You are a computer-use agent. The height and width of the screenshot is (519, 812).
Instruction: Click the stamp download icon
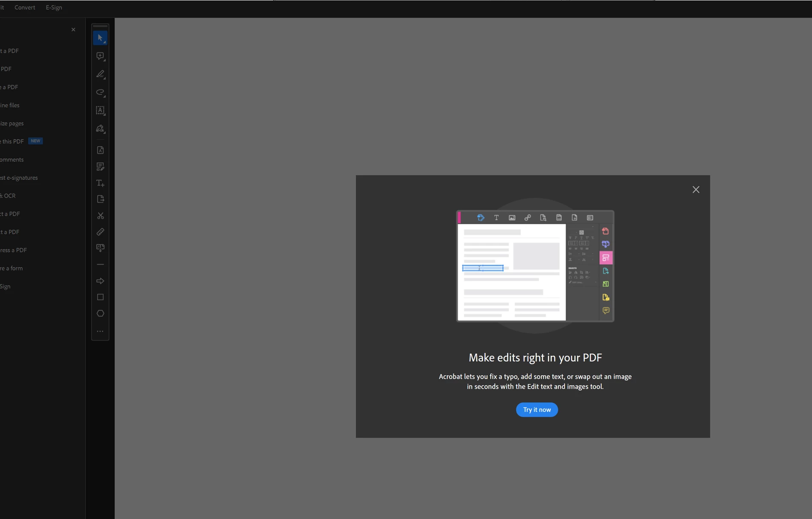[100, 248]
